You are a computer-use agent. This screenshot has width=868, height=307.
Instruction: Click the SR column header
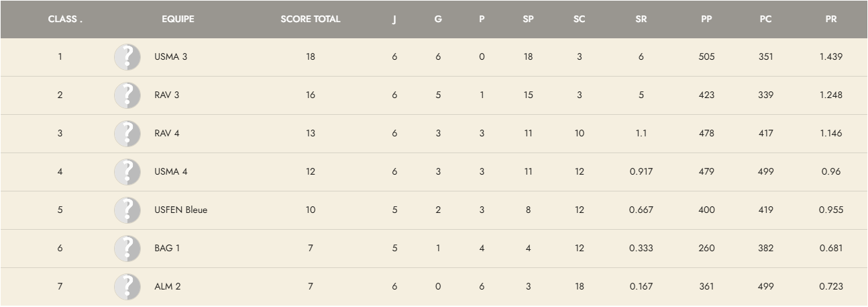[641, 19]
